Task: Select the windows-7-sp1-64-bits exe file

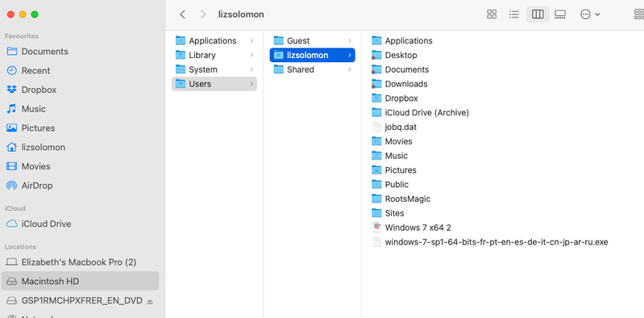Action: (490, 242)
